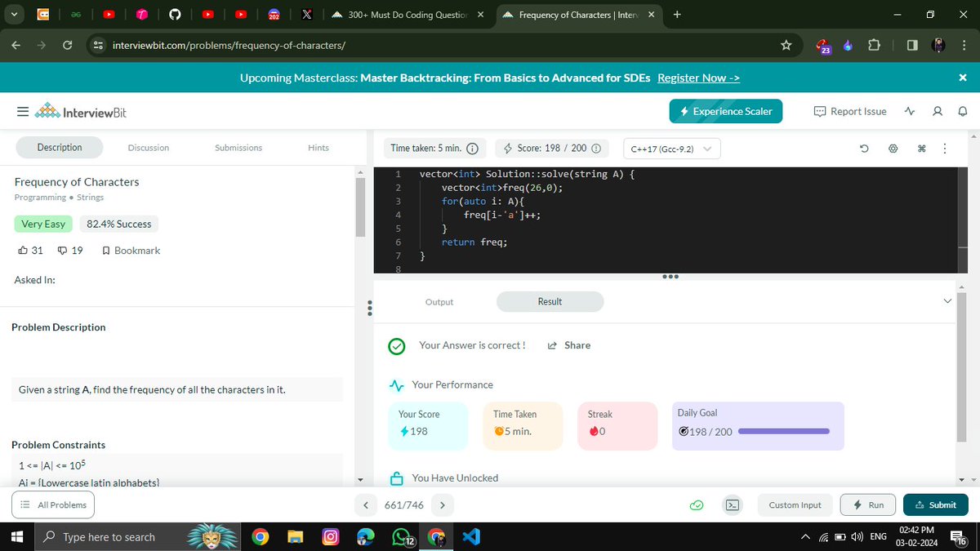
Task: Show hidden system tray icons
Action: 805,536
